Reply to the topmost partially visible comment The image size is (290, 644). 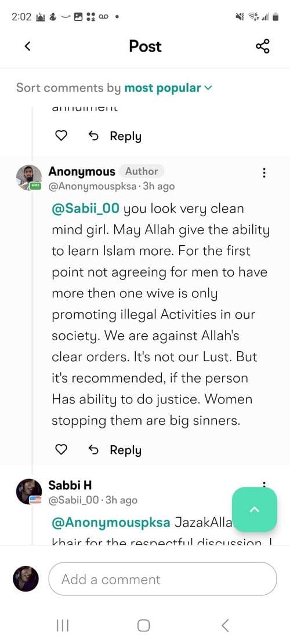(115, 136)
